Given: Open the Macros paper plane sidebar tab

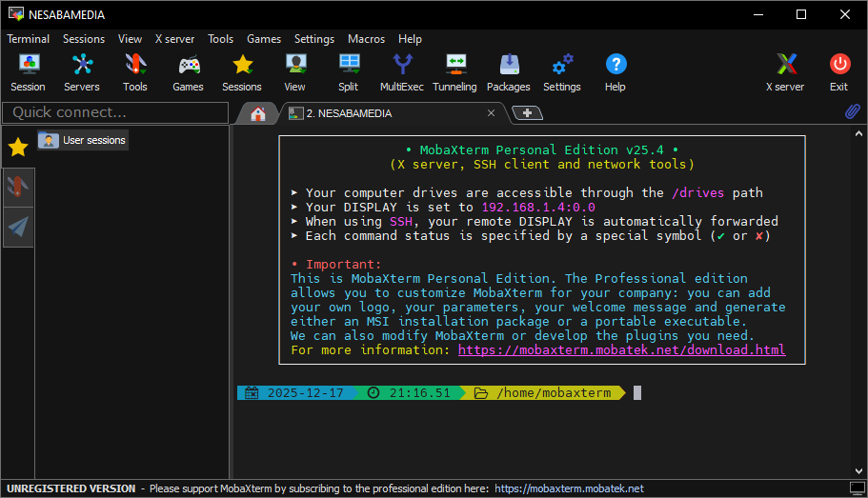Looking at the screenshot, I should tap(18, 227).
